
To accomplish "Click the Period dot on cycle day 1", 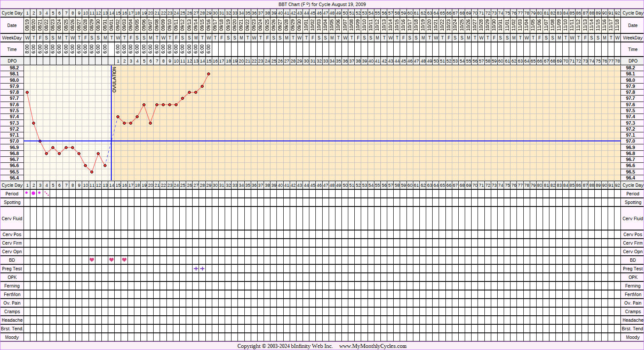I will click(x=27, y=193).
